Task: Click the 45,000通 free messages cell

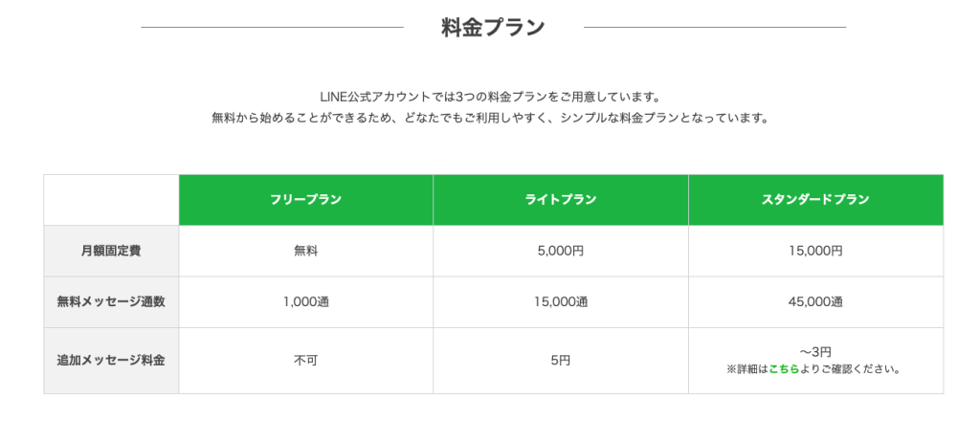Action: (815, 302)
